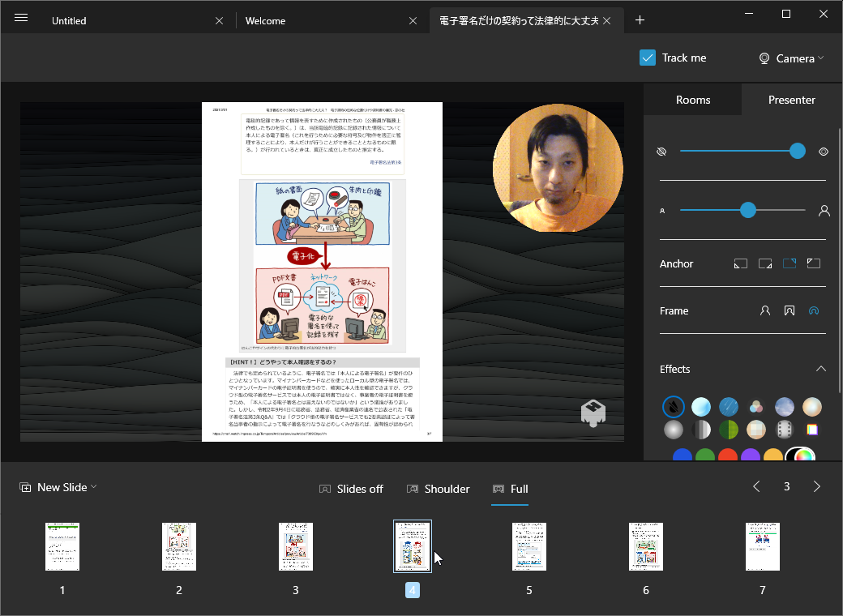The image size is (843, 616).
Task: Open the Camera dropdown
Action: (789, 58)
